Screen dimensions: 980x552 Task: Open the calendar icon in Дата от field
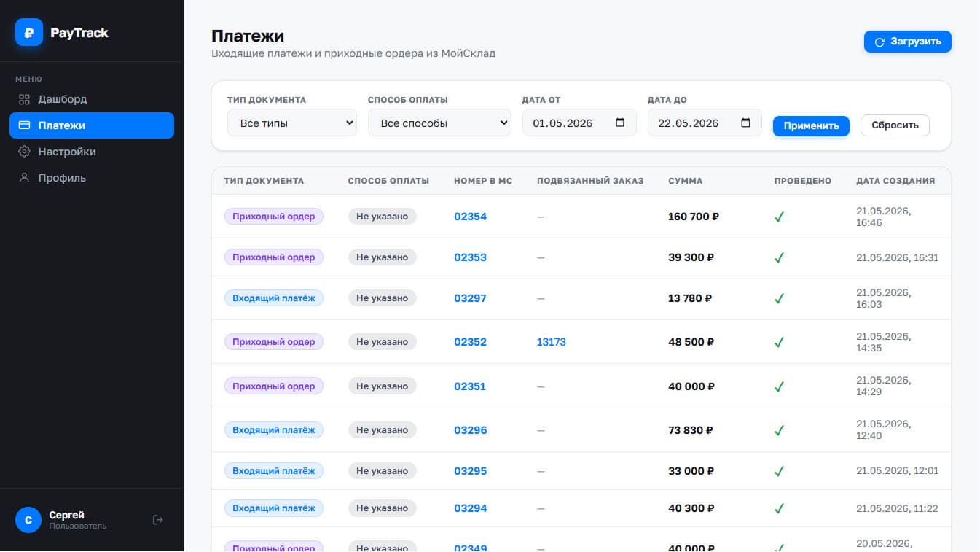coord(620,123)
